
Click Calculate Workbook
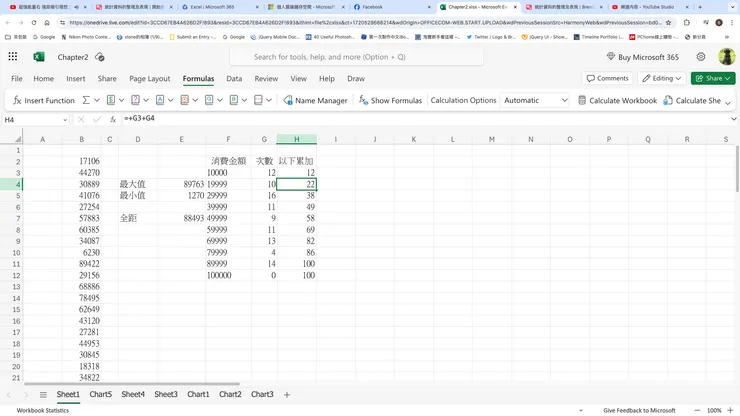click(x=617, y=100)
